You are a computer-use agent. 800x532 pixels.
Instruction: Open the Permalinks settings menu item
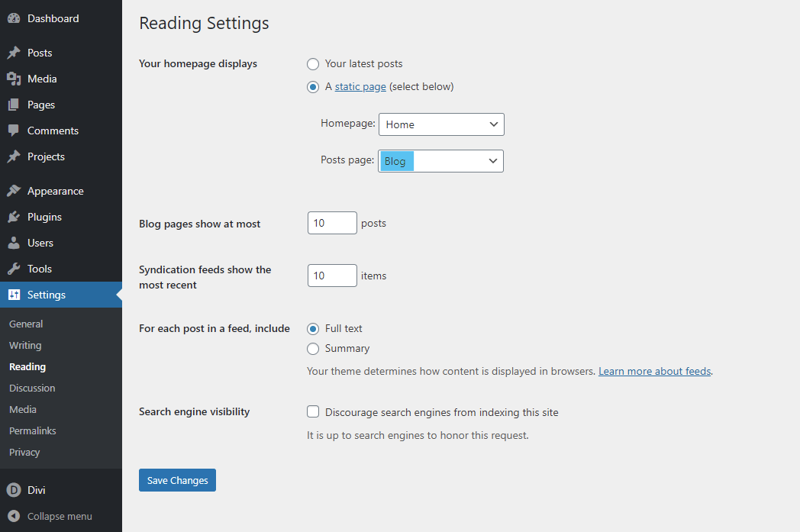point(32,430)
